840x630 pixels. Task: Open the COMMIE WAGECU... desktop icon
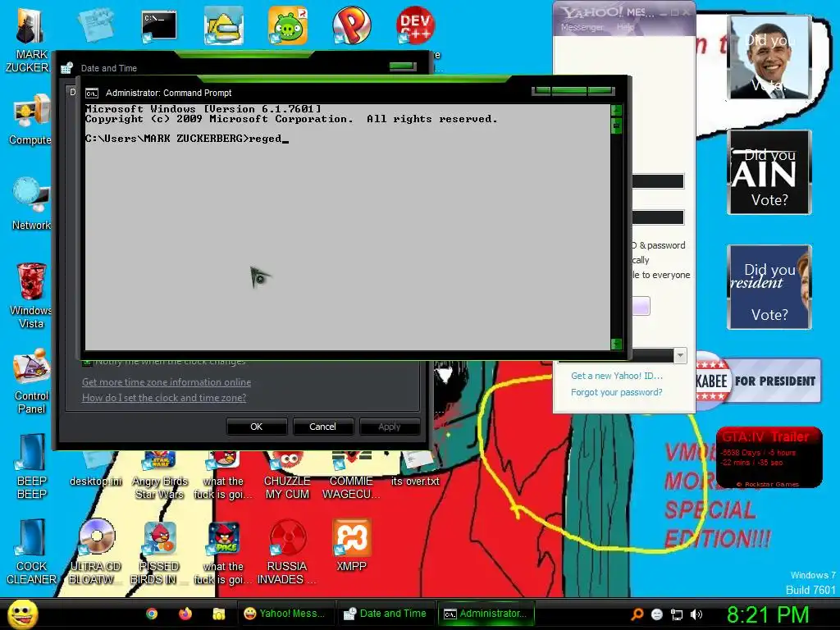(351, 461)
